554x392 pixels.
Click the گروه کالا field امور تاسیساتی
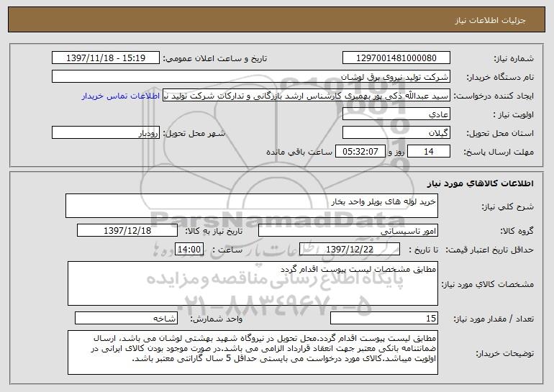(x=348, y=231)
